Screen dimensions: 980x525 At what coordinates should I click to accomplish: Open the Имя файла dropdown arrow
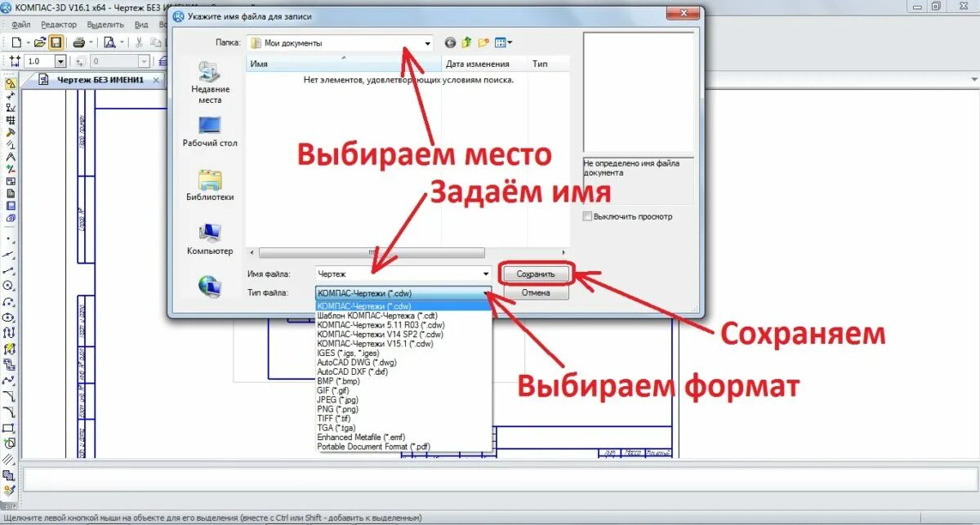(486, 274)
